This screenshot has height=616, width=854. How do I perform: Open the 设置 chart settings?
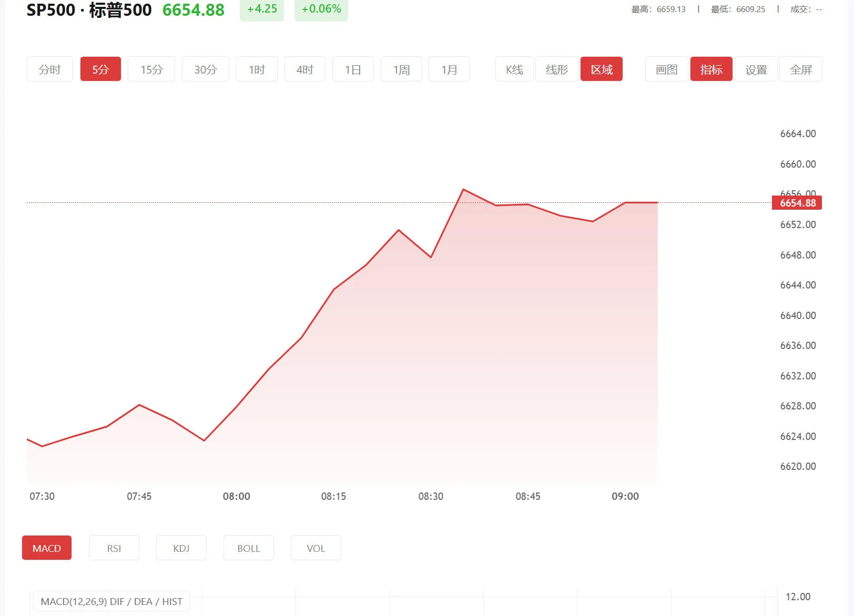(x=756, y=69)
